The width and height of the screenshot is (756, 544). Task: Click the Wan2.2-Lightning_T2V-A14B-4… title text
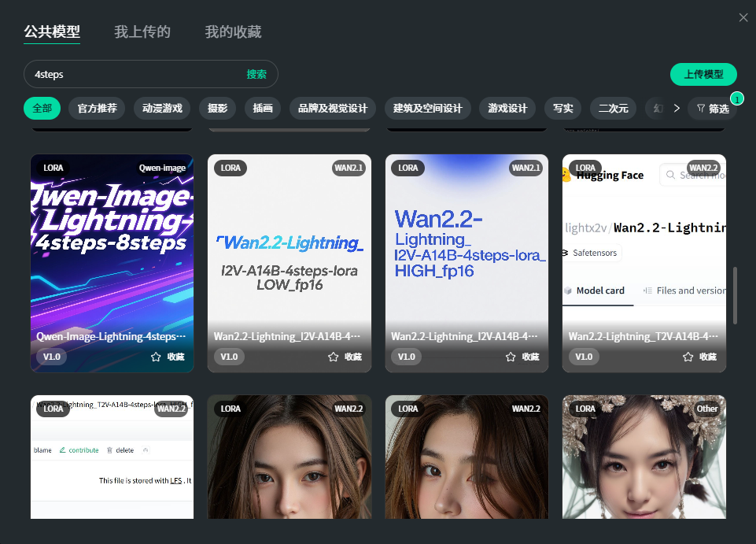click(x=644, y=336)
